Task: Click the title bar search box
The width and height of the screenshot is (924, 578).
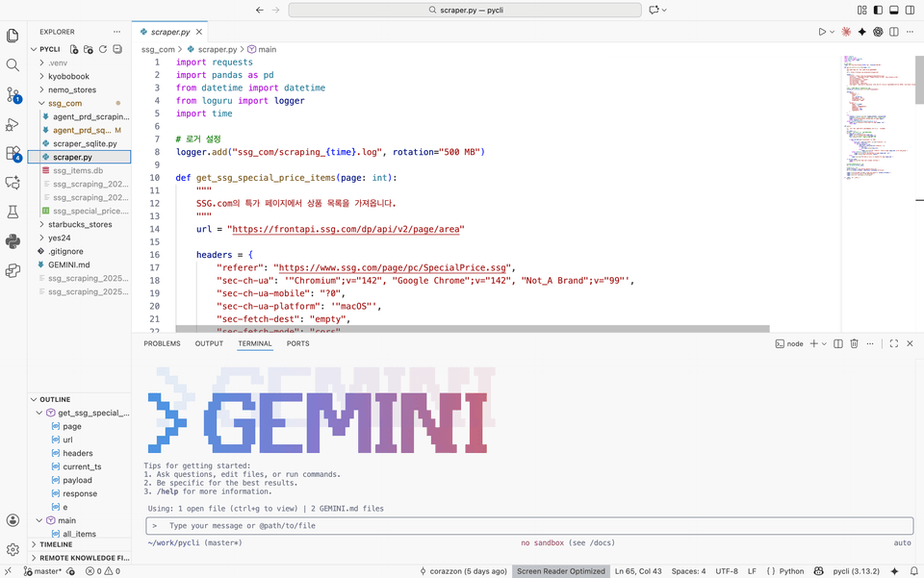Action: [465, 10]
